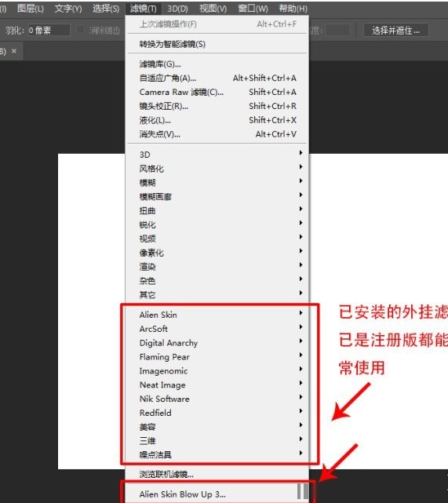Expand the Neat Image submenu
Viewport: 448px width, 503px height.
pos(217,385)
